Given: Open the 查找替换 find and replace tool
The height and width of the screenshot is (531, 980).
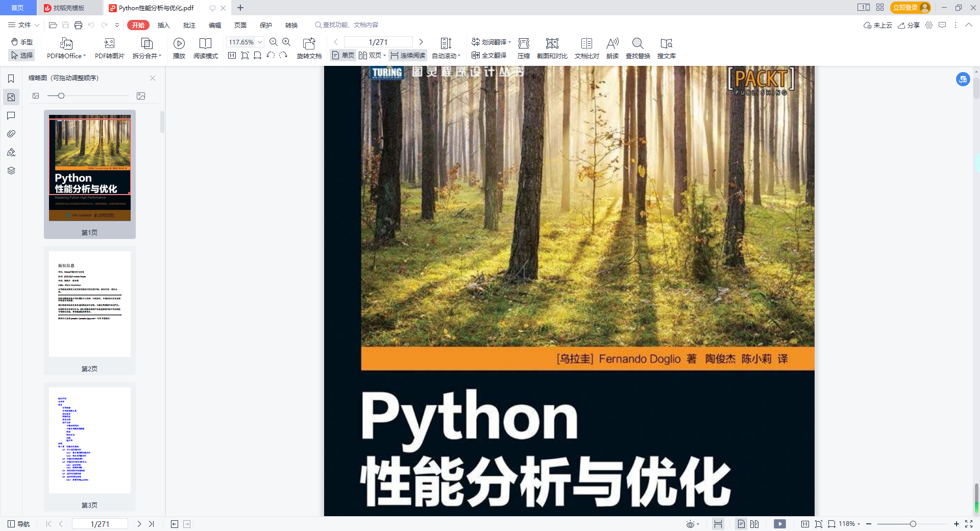Looking at the screenshot, I should tap(638, 44).
